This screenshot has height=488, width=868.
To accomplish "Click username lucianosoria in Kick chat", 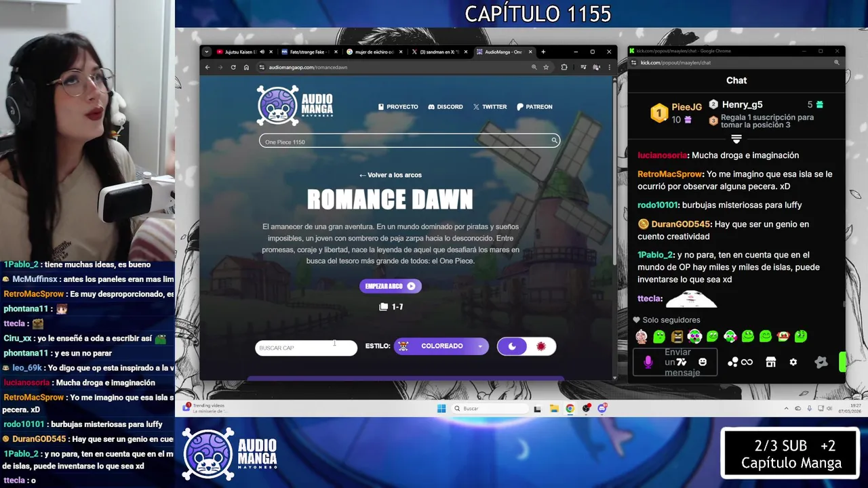I will (x=663, y=155).
